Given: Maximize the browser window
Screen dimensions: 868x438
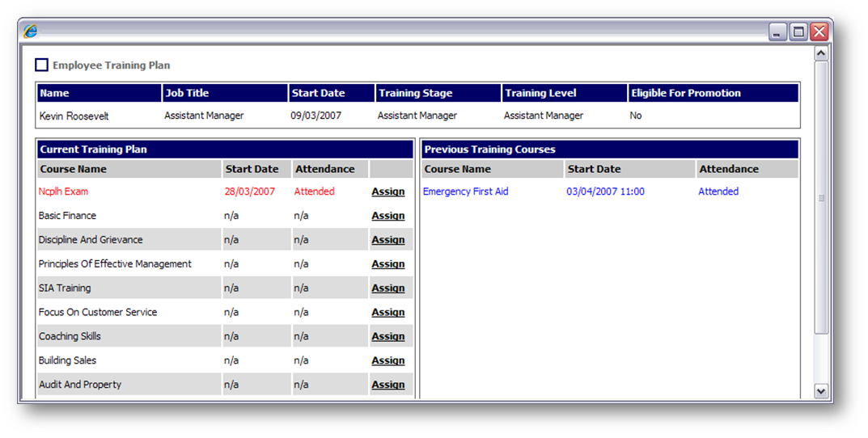Looking at the screenshot, I should [x=798, y=32].
